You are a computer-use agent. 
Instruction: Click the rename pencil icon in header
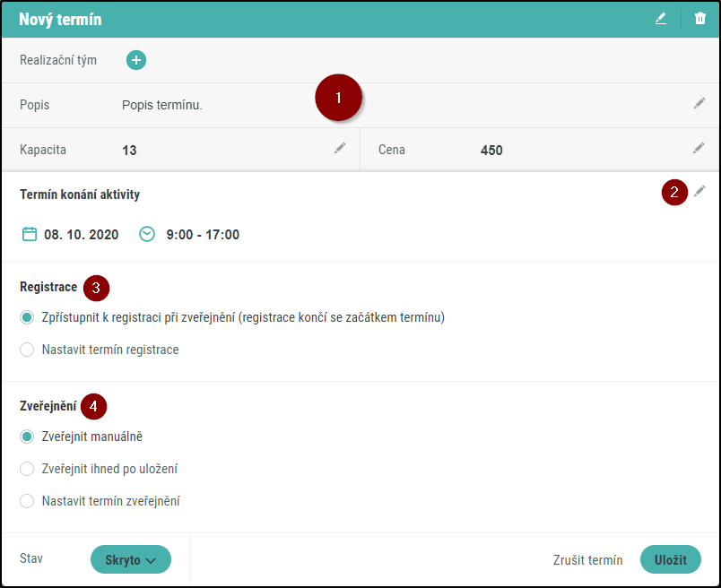click(x=661, y=18)
